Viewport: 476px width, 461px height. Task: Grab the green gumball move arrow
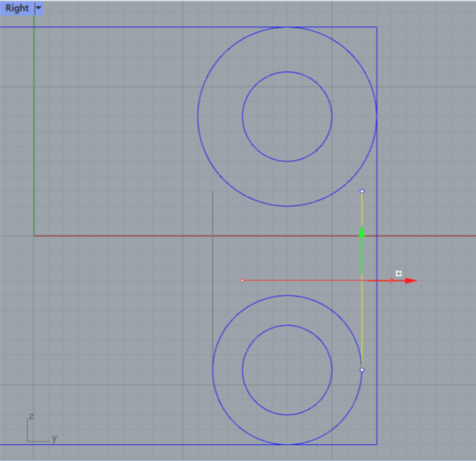pyautogui.click(x=361, y=232)
